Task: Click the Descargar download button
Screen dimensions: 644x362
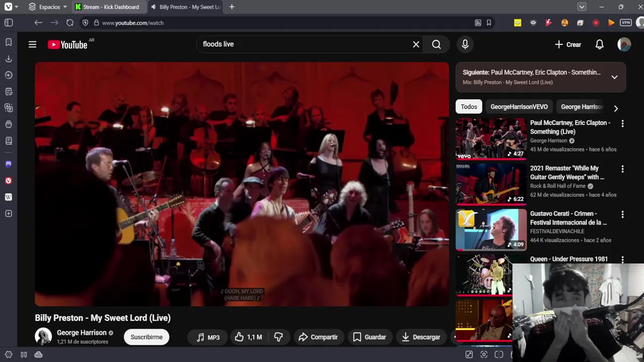Action: pyautogui.click(x=421, y=337)
